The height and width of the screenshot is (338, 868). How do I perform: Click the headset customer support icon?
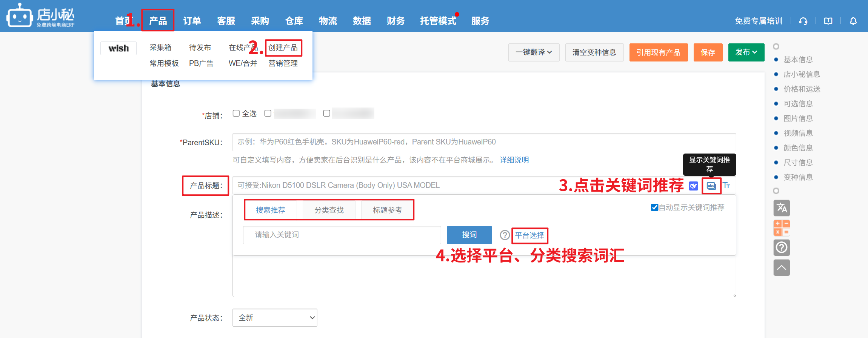[x=803, y=21]
